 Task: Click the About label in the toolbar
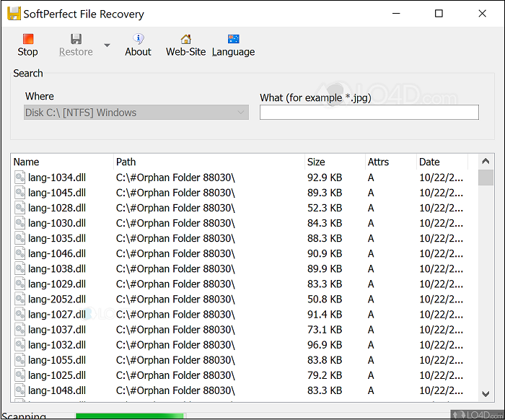[x=139, y=52]
